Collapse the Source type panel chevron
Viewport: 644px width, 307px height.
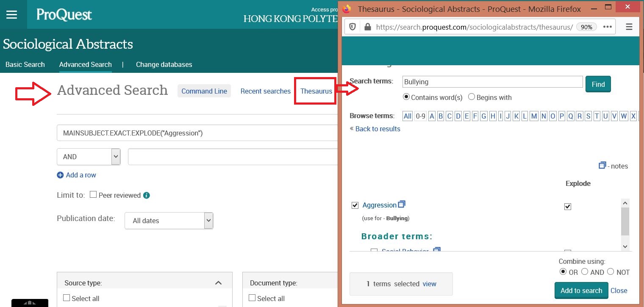pos(219,282)
